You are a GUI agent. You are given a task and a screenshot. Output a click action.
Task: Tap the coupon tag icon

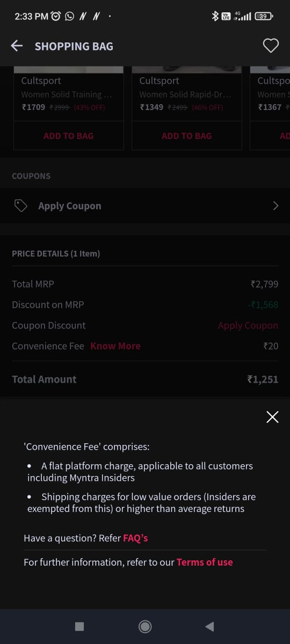(x=20, y=206)
